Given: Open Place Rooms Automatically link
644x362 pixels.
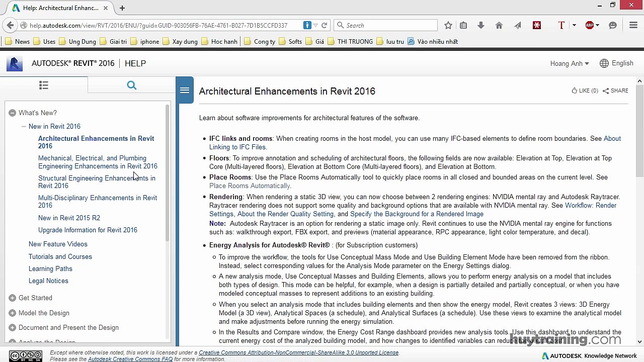Looking at the screenshot, I should 250,186.
